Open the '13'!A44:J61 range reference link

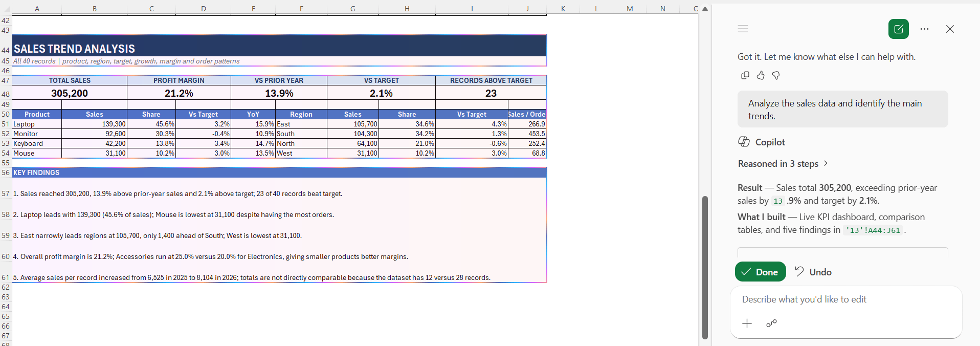pos(873,230)
